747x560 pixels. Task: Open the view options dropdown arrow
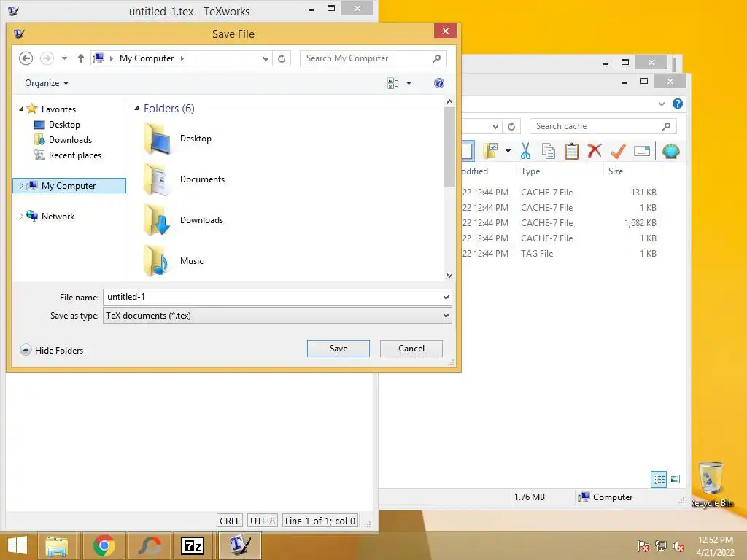coord(409,83)
